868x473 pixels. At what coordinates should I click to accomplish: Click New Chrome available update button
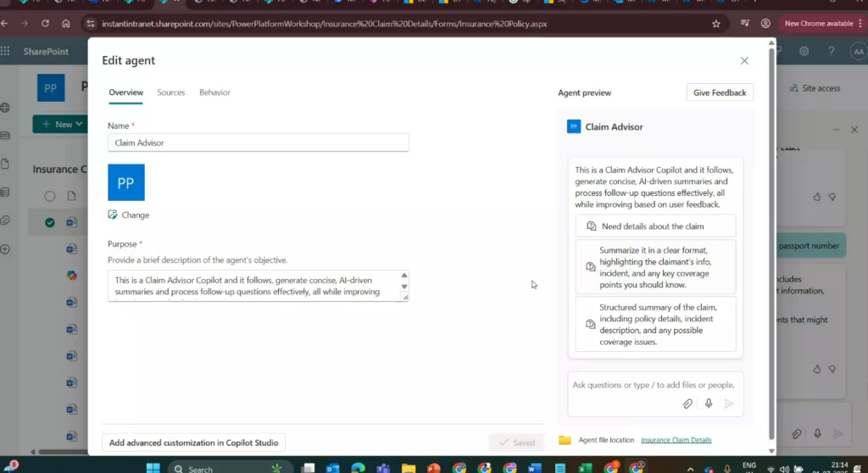point(819,24)
